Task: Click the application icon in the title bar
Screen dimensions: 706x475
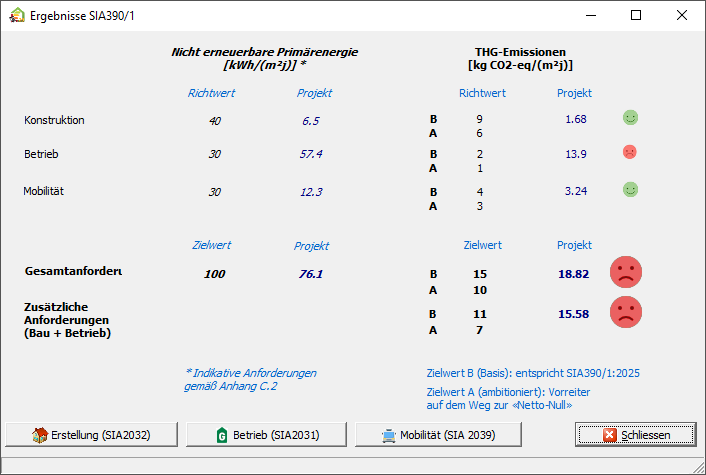Action: coord(17,15)
